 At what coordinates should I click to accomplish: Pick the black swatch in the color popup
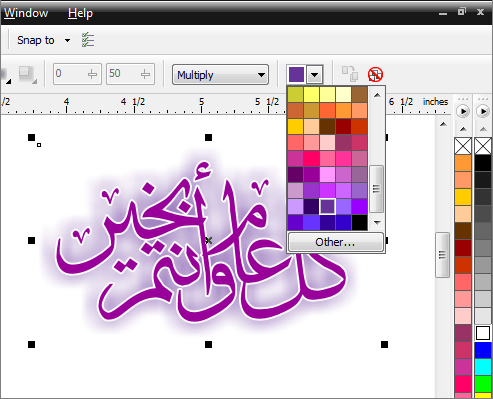(x=360, y=223)
